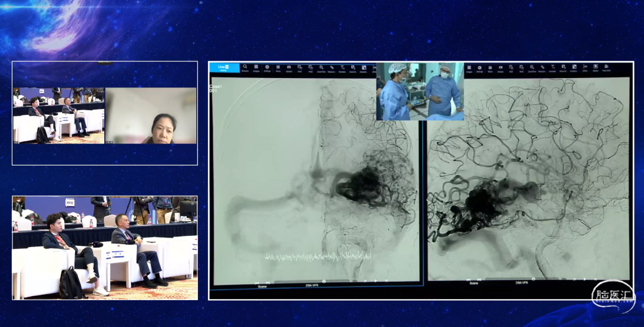
Task: Click Native icon in the right viewer toolbar
Action: point(596,68)
